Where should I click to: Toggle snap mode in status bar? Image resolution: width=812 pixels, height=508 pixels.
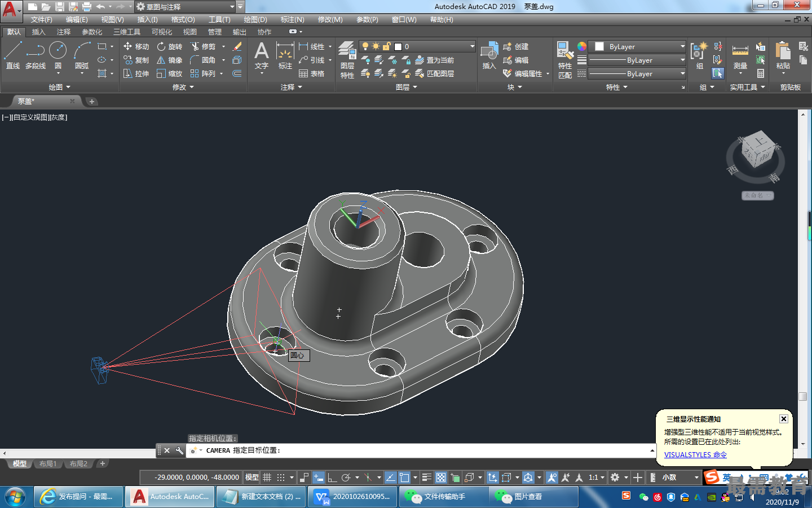click(x=281, y=478)
